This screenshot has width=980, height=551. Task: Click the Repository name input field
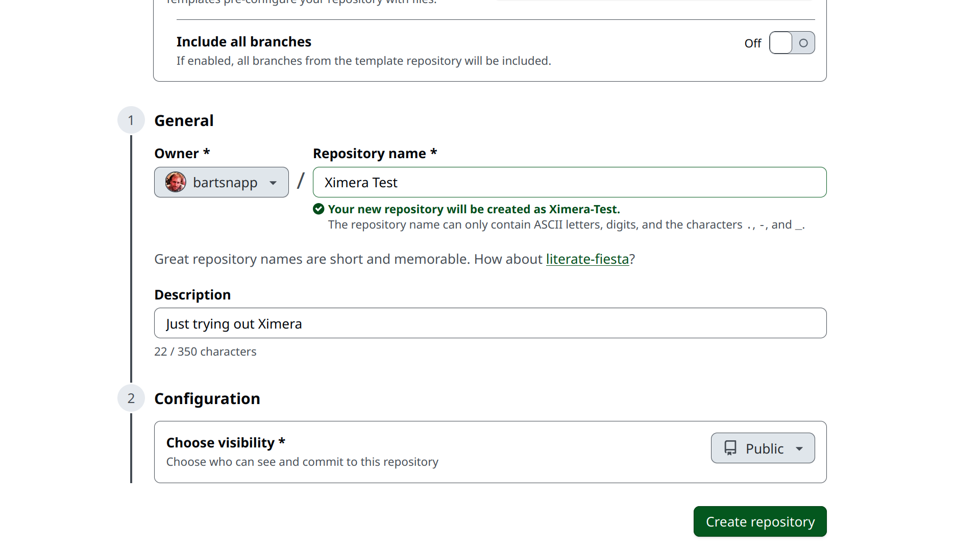(569, 182)
